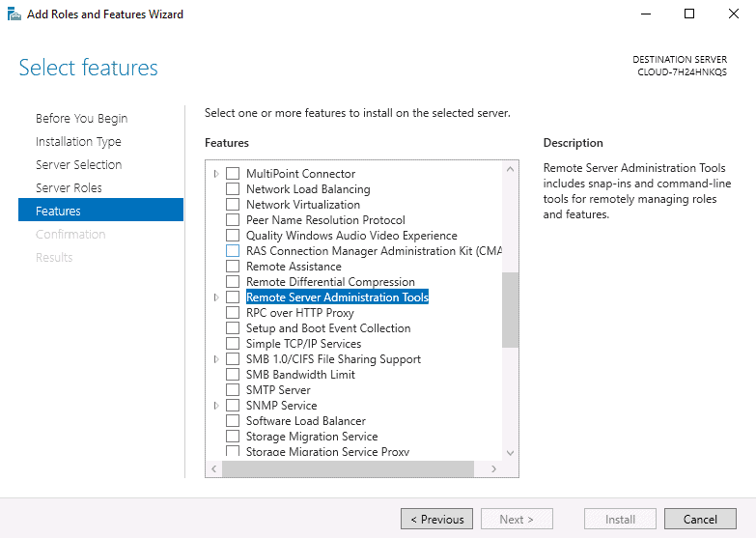Select the SNMP Service label
This screenshot has height=538, width=756.
282,405
